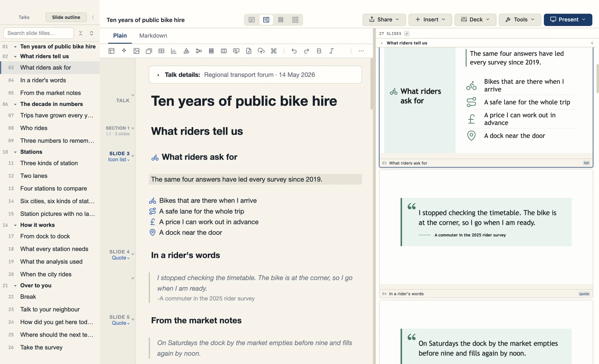The image size is (599, 364).
Task: Collapse the sidebar with the left chevron
Action: coord(93,17)
